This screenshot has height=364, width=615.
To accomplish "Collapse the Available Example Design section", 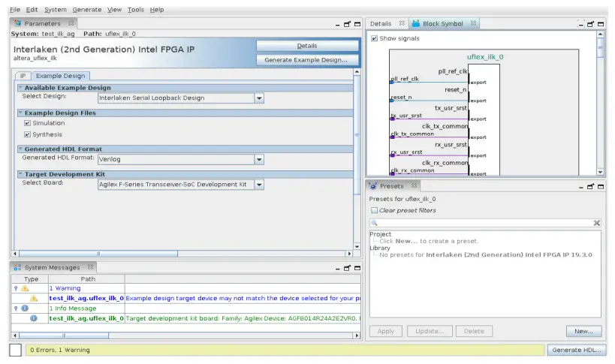I will [x=20, y=88].
